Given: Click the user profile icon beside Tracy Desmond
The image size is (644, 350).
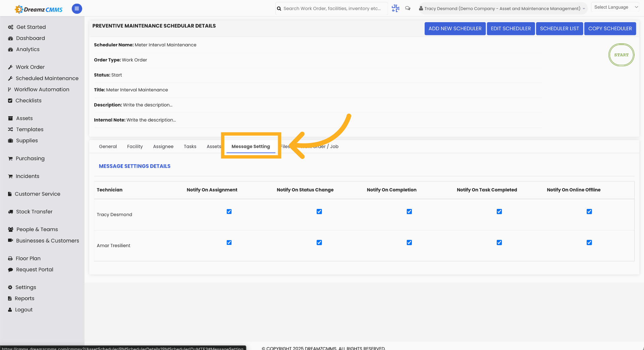Looking at the screenshot, I should pos(421,8).
